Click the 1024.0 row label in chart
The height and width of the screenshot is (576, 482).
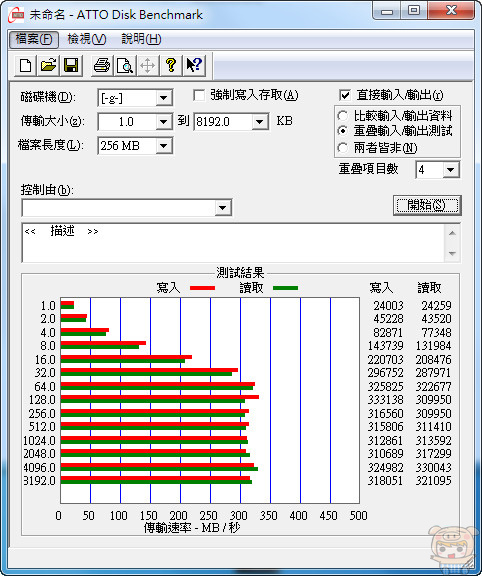coord(39,440)
